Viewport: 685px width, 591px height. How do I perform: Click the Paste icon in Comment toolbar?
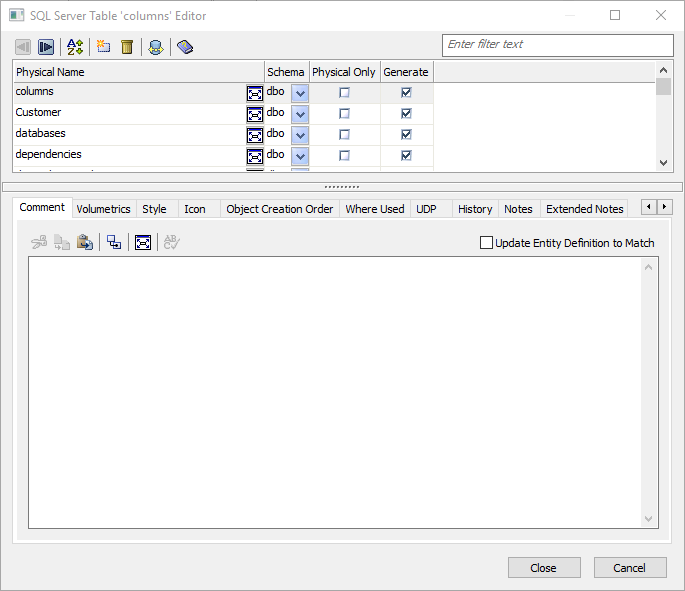point(85,242)
